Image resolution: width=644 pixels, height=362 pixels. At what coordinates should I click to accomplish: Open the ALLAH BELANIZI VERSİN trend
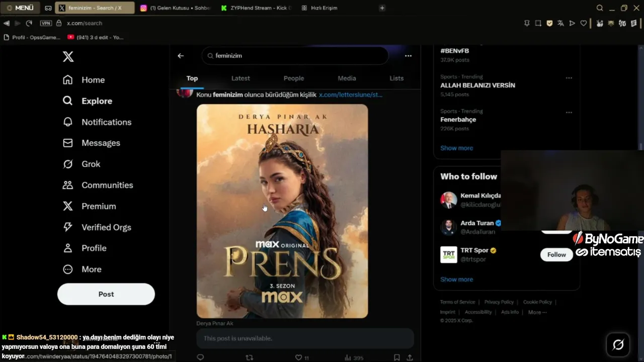pos(477,85)
